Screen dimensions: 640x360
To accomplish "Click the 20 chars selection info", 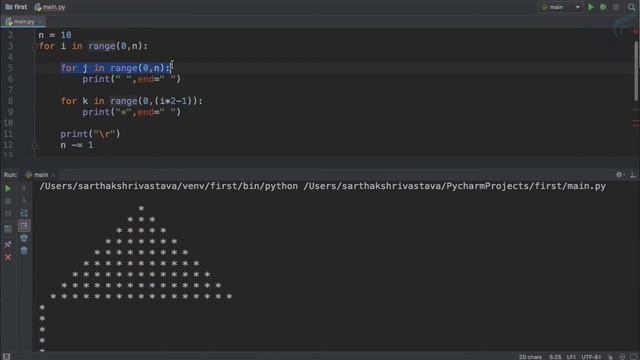I will 530,357.
